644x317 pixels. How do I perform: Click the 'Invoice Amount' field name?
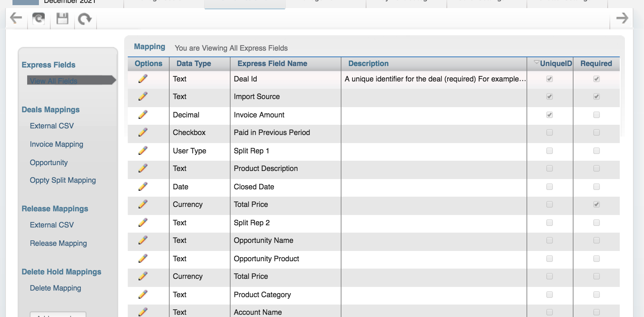click(259, 115)
